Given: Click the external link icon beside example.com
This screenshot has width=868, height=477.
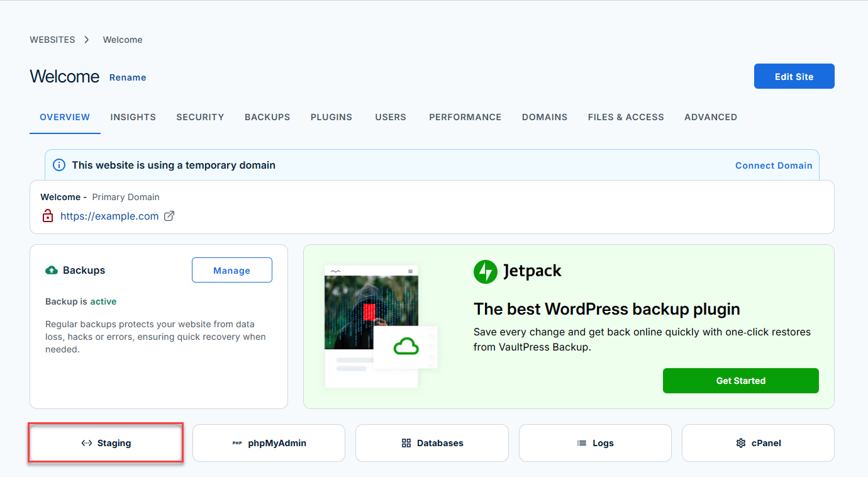Looking at the screenshot, I should pos(169,216).
